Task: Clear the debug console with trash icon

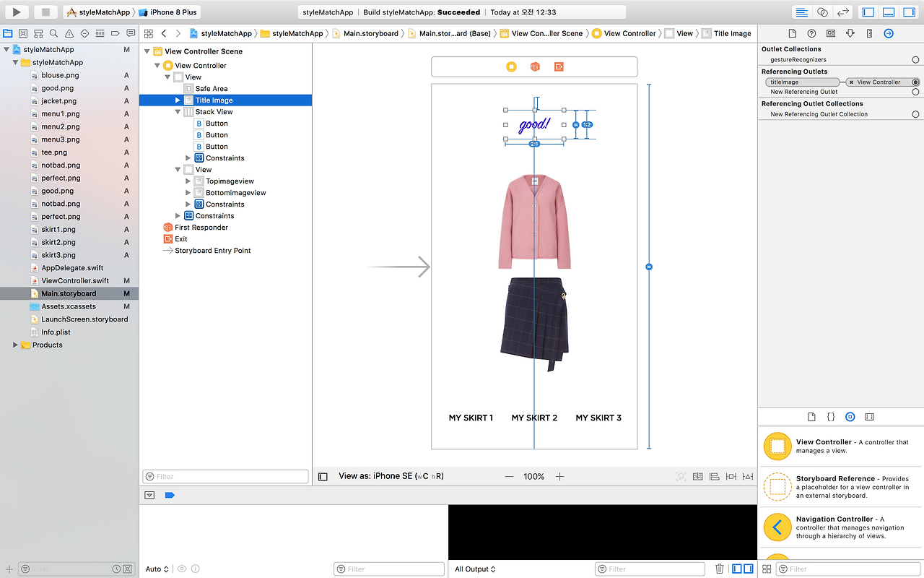Action: pos(719,569)
